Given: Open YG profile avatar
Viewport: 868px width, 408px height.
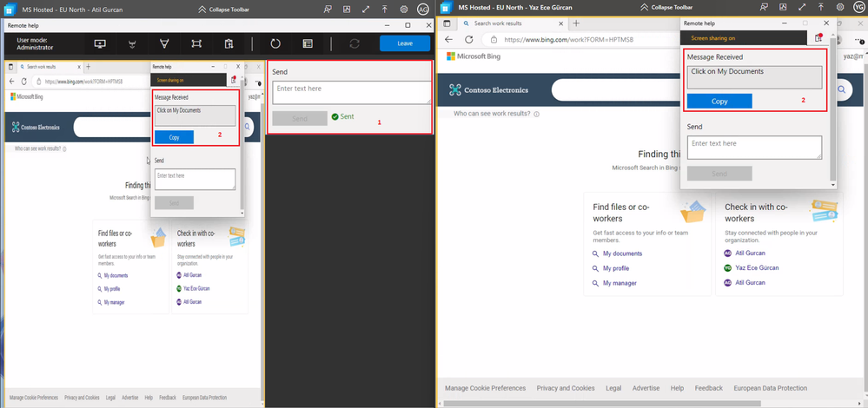Looking at the screenshot, I should click(x=859, y=8).
